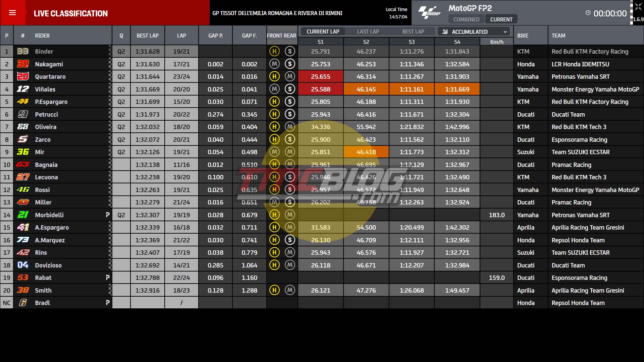
Task: Click Petrucci's front tyre H icon
Action: [274, 114]
